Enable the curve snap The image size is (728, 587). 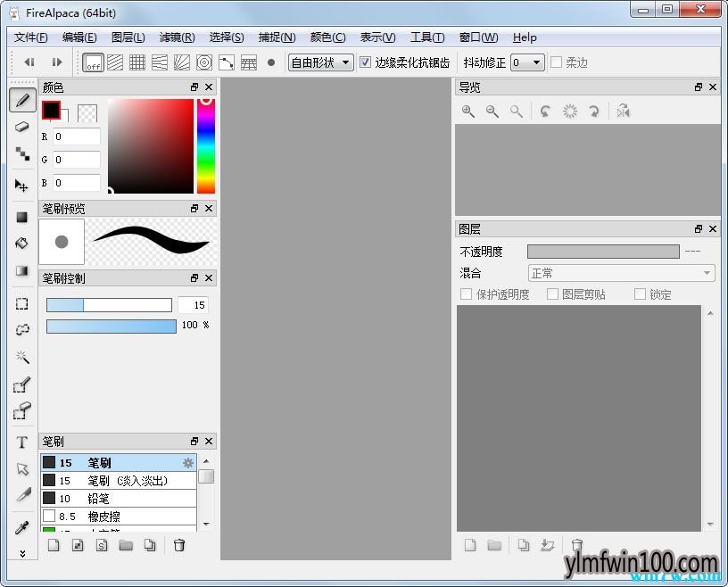click(x=226, y=62)
